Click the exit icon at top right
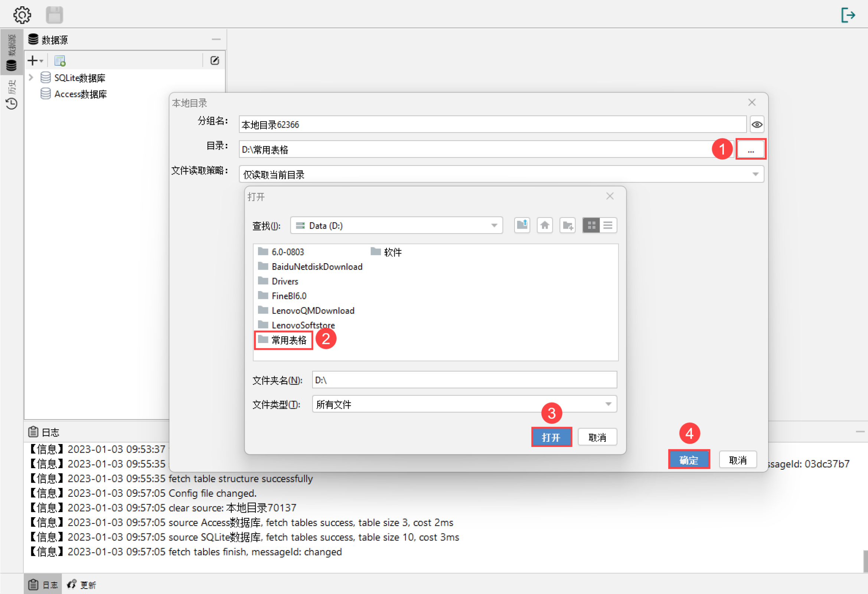 [848, 15]
